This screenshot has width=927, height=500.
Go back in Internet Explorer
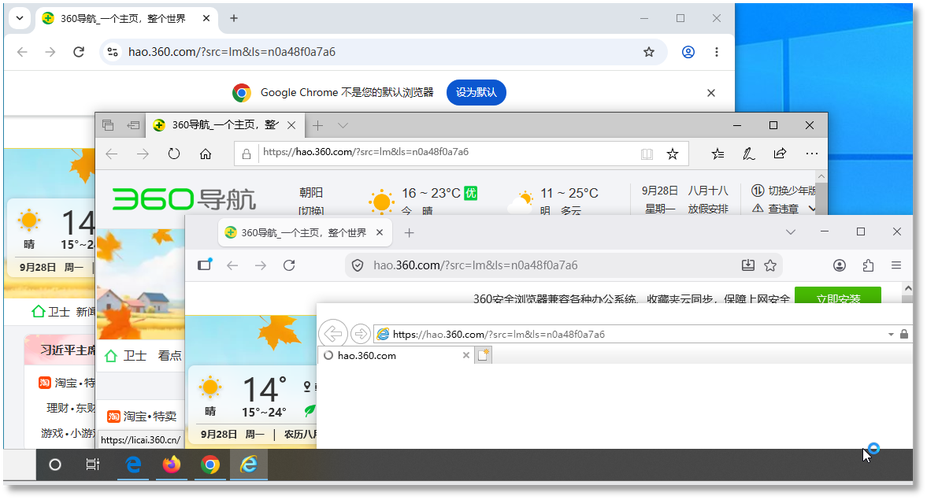coord(333,334)
